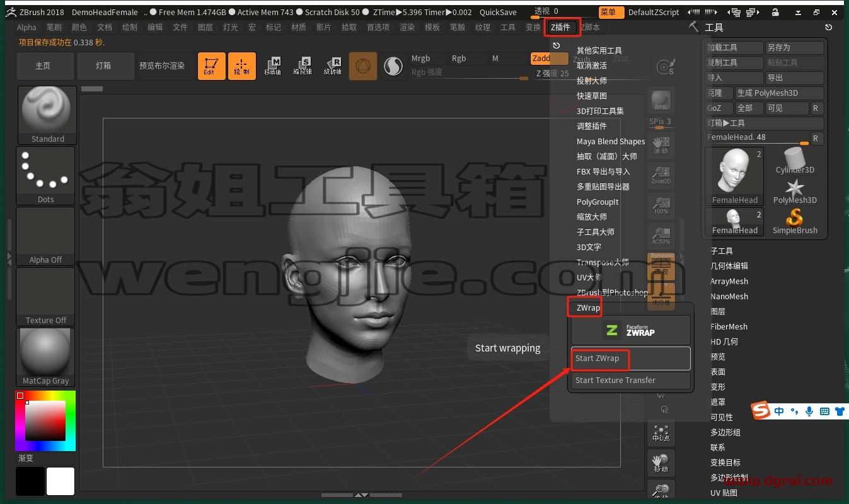Select the Scale (缩放轴) gizmo icon
Screen dimensions: 849x504
(x=303, y=66)
